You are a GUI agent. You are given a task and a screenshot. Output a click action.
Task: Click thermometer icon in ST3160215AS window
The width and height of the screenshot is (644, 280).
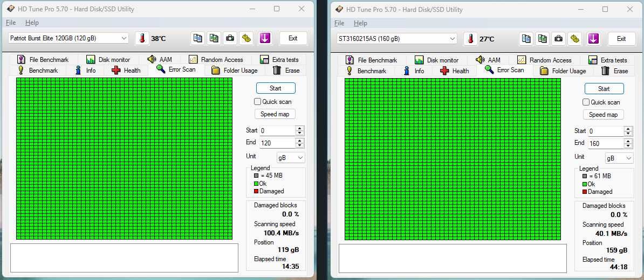[x=471, y=39]
